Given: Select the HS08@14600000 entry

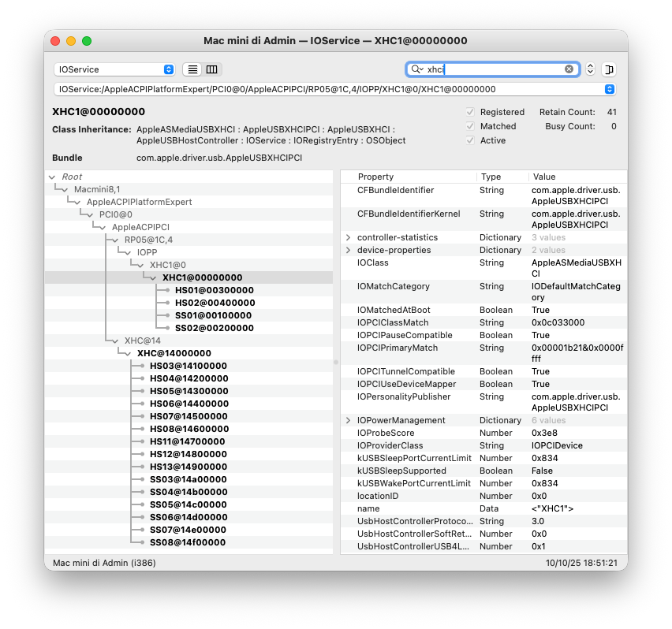Looking at the screenshot, I should (x=189, y=429).
